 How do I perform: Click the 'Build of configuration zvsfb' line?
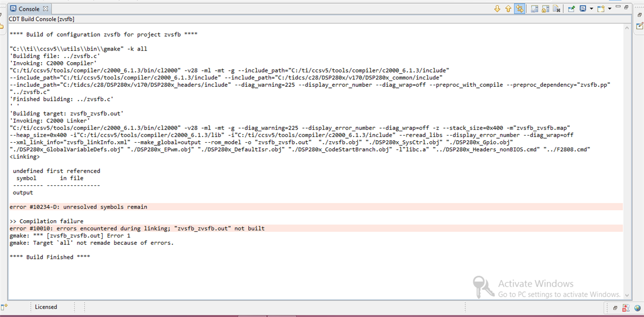(104, 35)
